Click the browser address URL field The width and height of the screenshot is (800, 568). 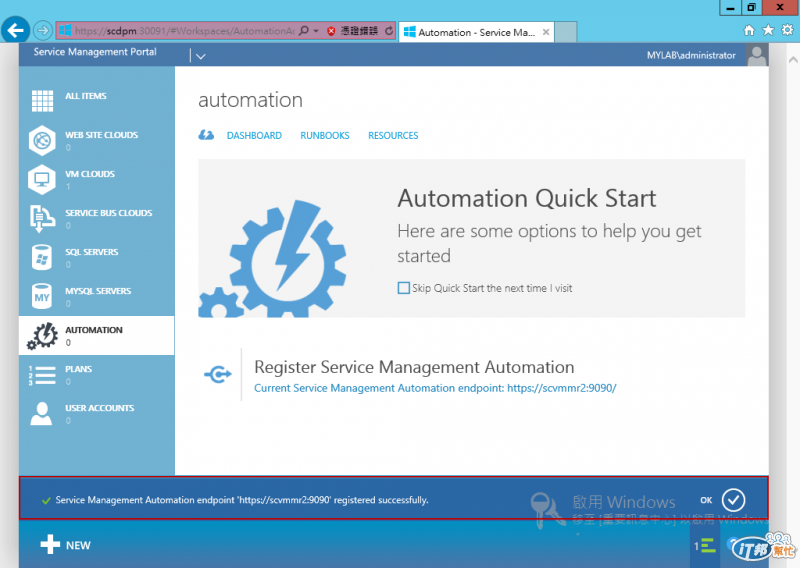tap(184, 31)
